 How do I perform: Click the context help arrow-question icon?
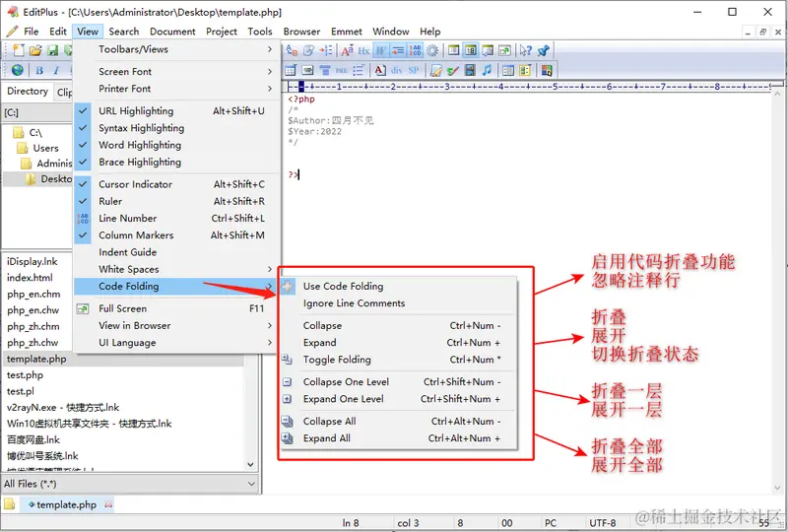526,50
